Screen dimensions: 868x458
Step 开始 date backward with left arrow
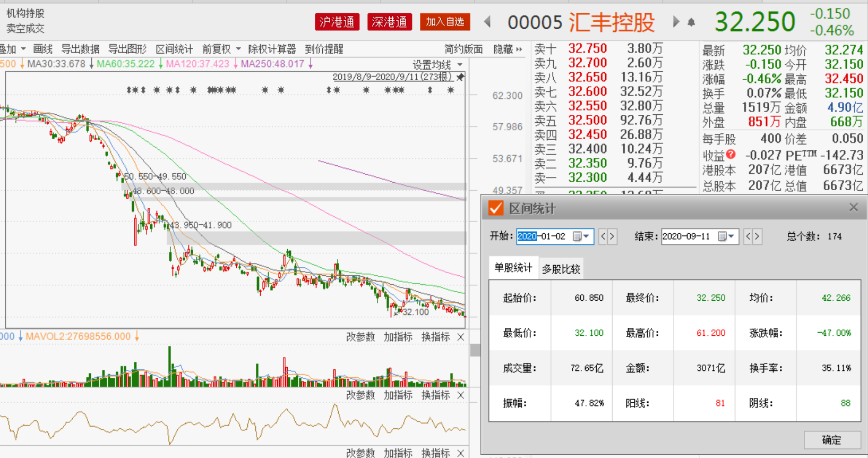tap(603, 236)
